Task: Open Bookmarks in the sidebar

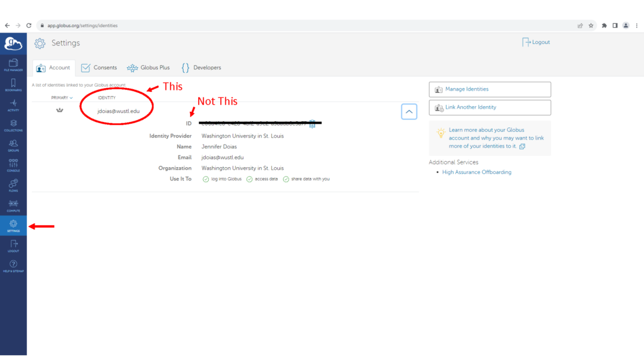Action: 13,85
